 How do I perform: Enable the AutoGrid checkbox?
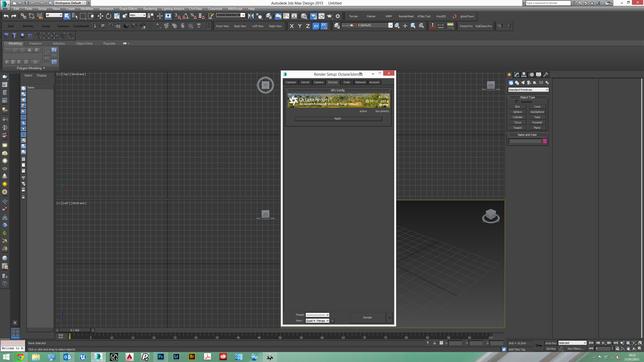[517, 102]
